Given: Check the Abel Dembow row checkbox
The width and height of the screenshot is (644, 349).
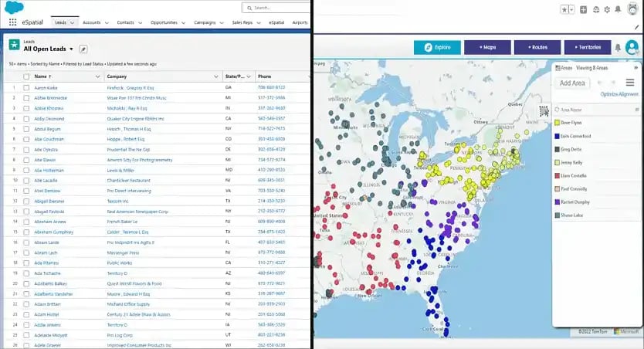Looking at the screenshot, I should (26, 191).
